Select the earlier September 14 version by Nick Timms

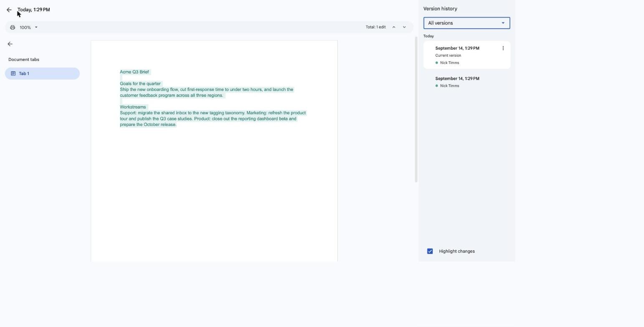pyautogui.click(x=467, y=82)
